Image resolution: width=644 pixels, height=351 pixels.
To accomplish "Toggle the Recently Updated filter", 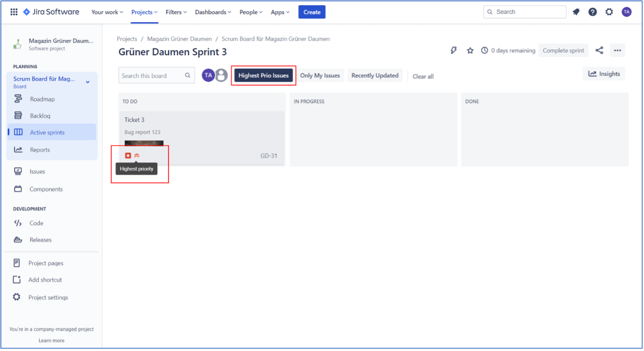I will tap(374, 76).
